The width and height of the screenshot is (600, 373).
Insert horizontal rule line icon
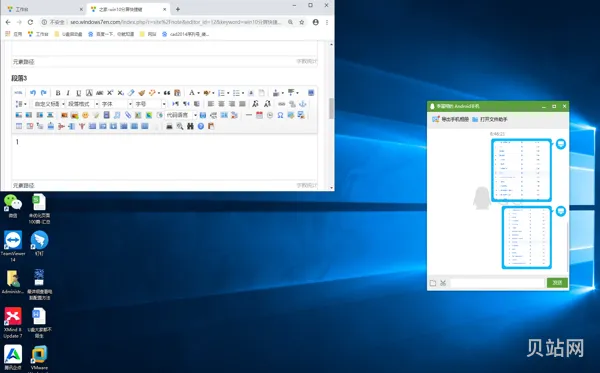[x=249, y=115]
